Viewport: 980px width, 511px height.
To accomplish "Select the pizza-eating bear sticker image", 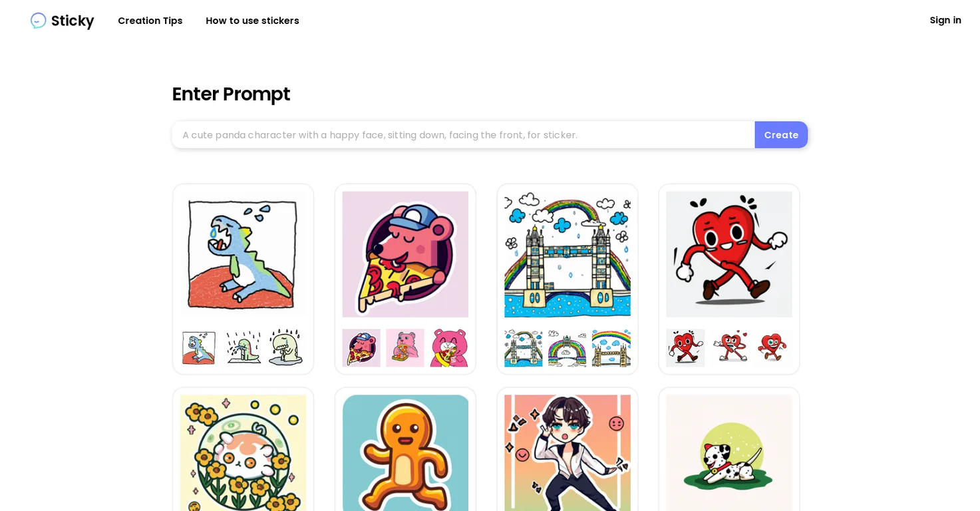I will tap(405, 254).
